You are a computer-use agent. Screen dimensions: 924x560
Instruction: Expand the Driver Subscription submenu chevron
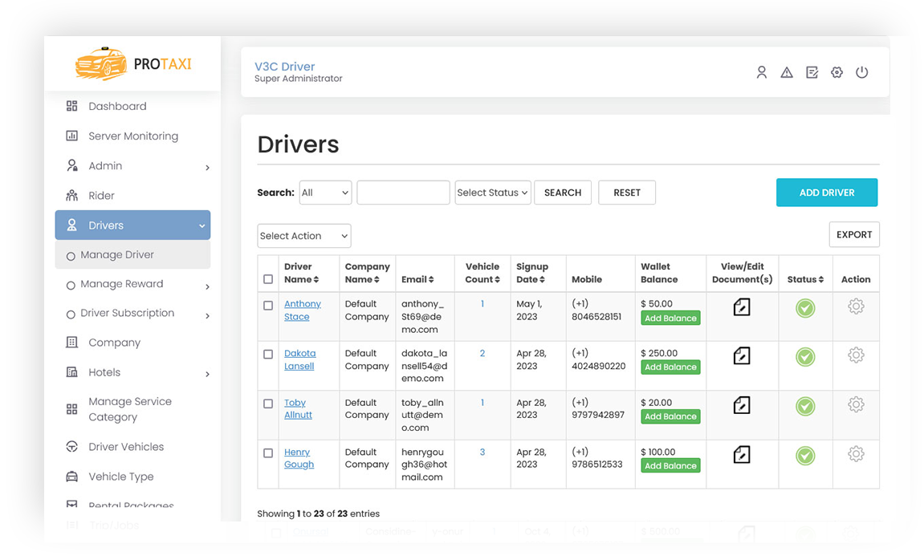(207, 316)
